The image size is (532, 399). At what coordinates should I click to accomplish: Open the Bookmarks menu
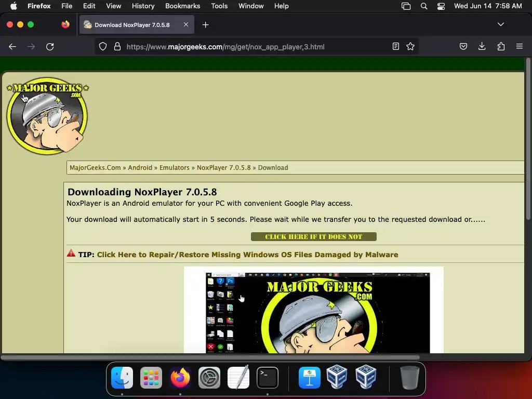tap(182, 6)
